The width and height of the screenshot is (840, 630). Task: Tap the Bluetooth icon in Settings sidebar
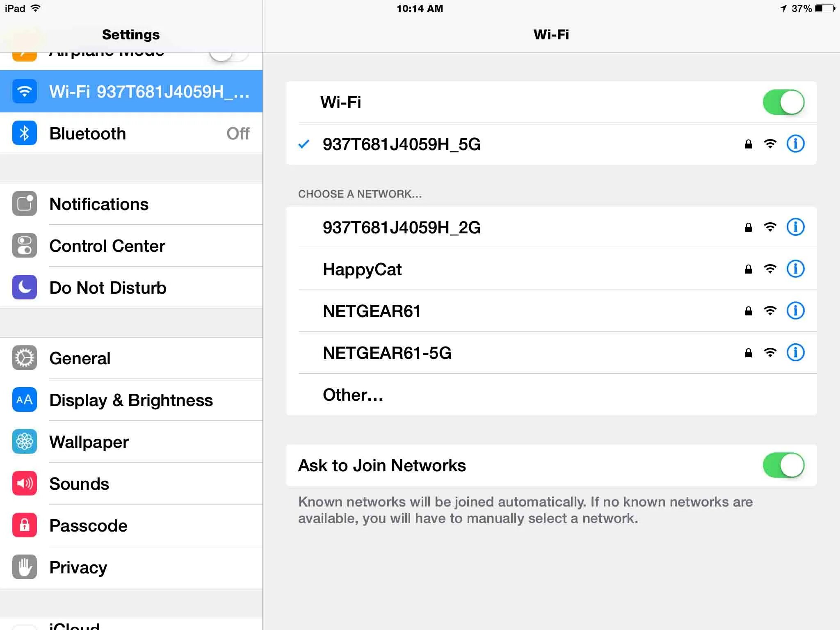point(25,133)
